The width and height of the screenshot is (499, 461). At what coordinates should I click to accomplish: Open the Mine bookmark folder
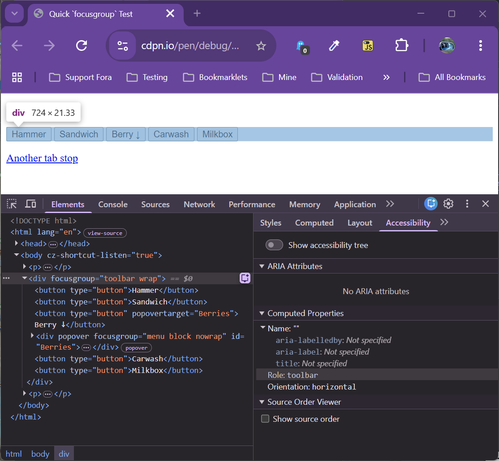279,77
